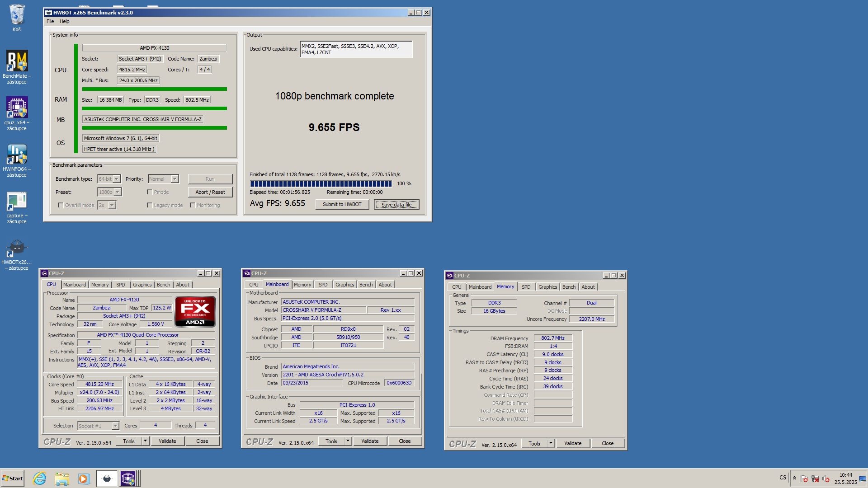Expand Tools arrow in CPU-Z Memory window

pyautogui.click(x=551, y=443)
